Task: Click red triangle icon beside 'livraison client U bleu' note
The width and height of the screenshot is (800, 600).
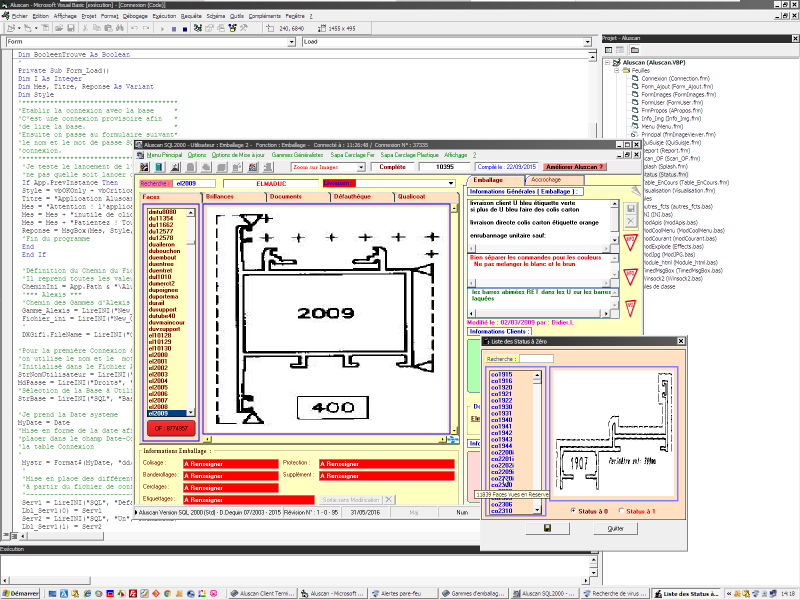Action: 631,242
